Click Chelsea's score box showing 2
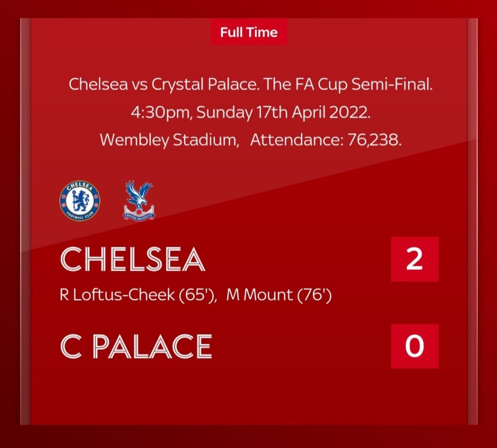 point(414,259)
